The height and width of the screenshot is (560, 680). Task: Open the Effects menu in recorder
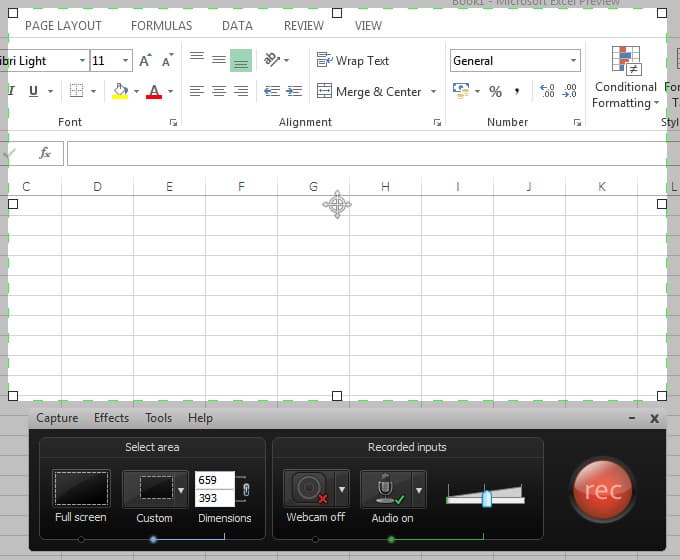pos(111,418)
